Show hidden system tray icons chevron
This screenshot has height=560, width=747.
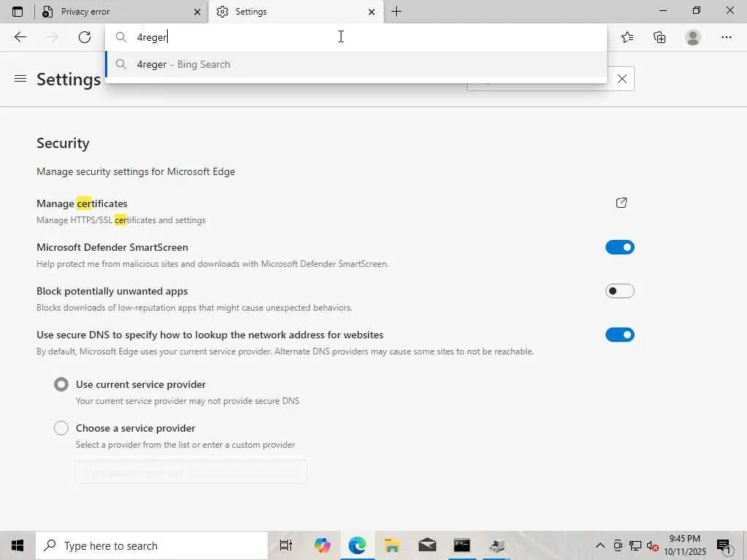600,545
